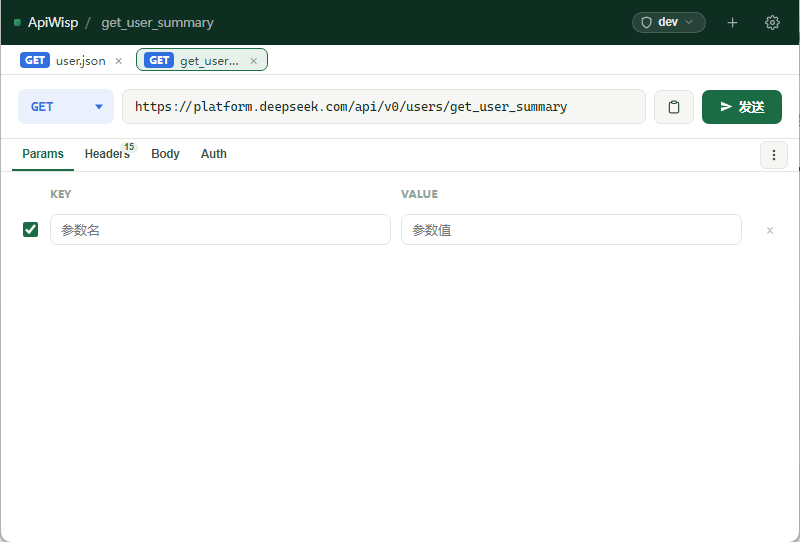Toggle the parameter row checkbox
The height and width of the screenshot is (542, 800).
tap(31, 229)
